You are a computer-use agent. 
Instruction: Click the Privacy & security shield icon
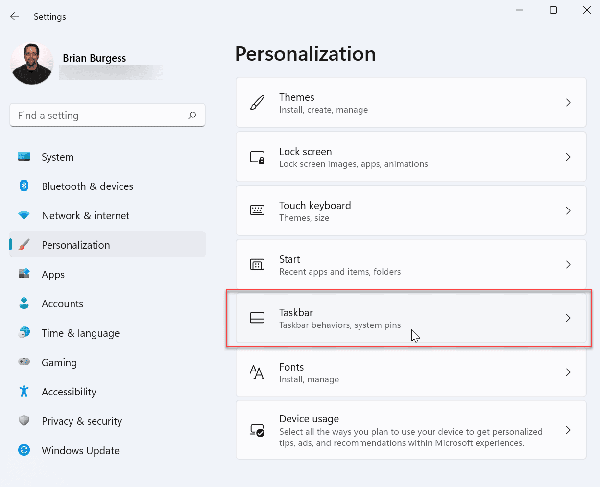coord(24,420)
